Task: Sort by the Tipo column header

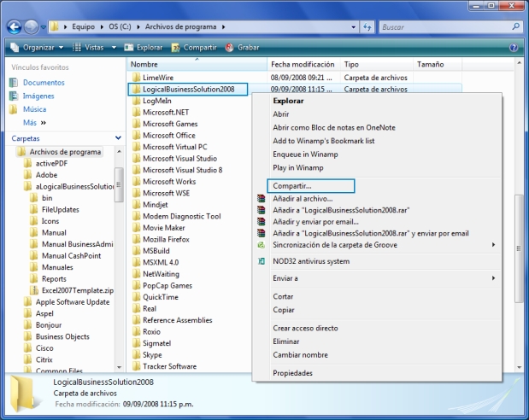Action: tap(376, 64)
